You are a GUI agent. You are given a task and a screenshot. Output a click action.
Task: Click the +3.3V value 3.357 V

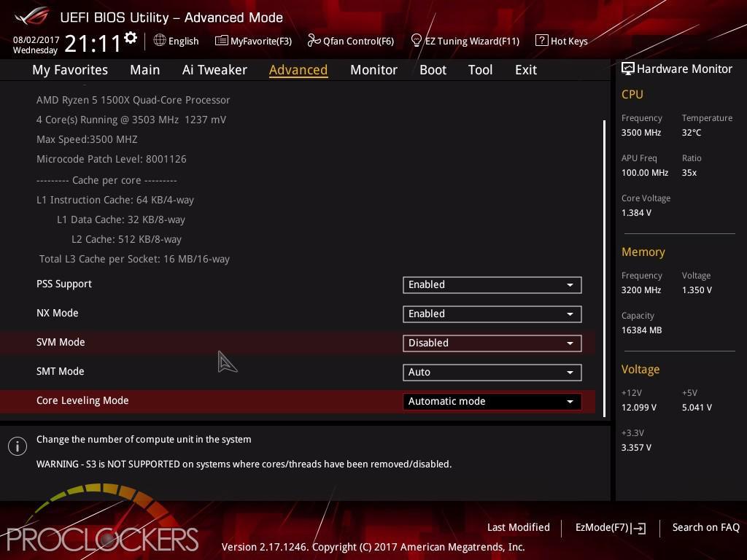636,447
